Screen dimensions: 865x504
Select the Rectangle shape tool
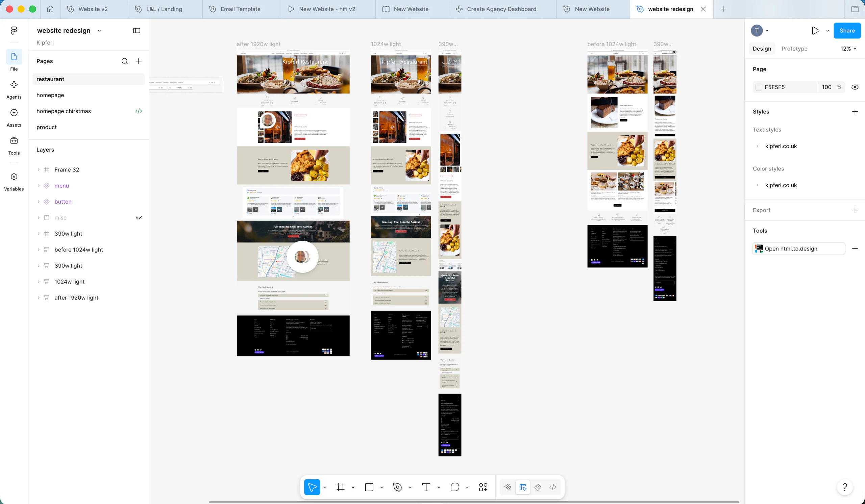(369, 487)
